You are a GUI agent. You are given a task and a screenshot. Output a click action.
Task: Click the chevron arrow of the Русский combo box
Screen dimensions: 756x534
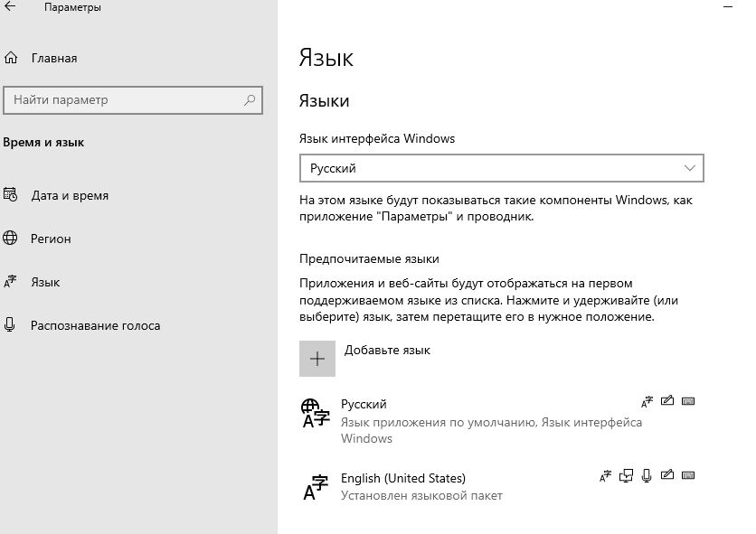pos(690,169)
